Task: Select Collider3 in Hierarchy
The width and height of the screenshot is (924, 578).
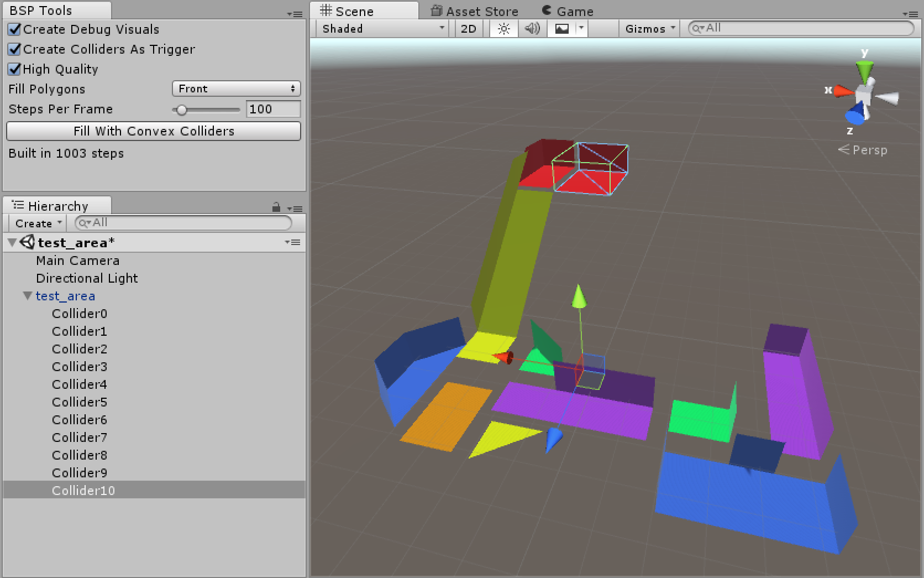Action: point(154,367)
